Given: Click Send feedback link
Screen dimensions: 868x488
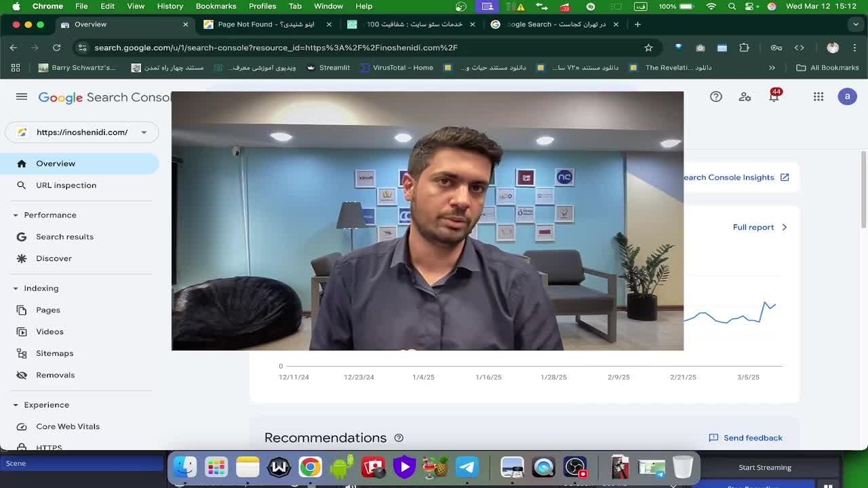Looking at the screenshot, I should pyautogui.click(x=745, y=438).
